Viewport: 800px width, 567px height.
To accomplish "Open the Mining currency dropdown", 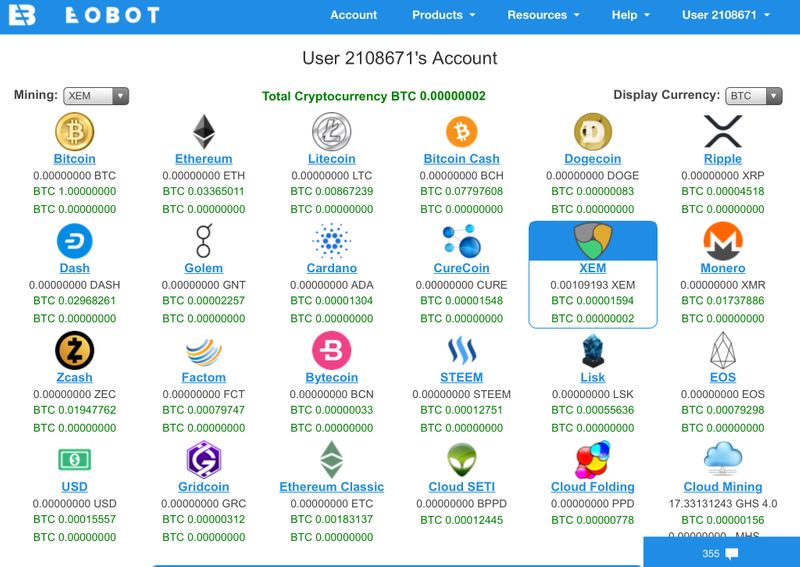I will (x=96, y=96).
